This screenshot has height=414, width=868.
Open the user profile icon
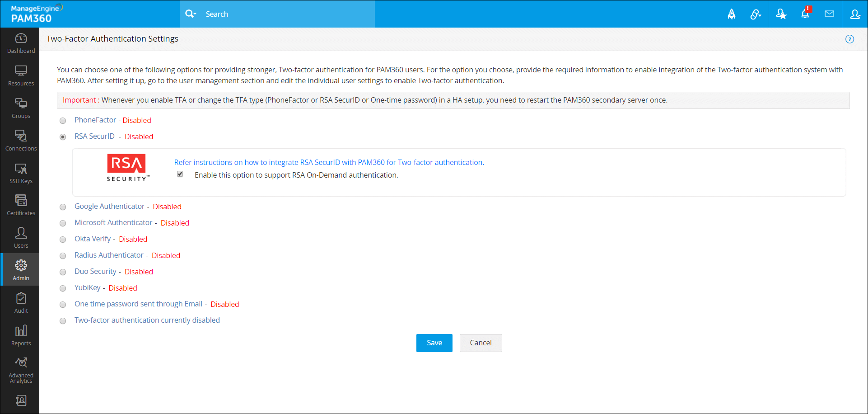point(855,14)
